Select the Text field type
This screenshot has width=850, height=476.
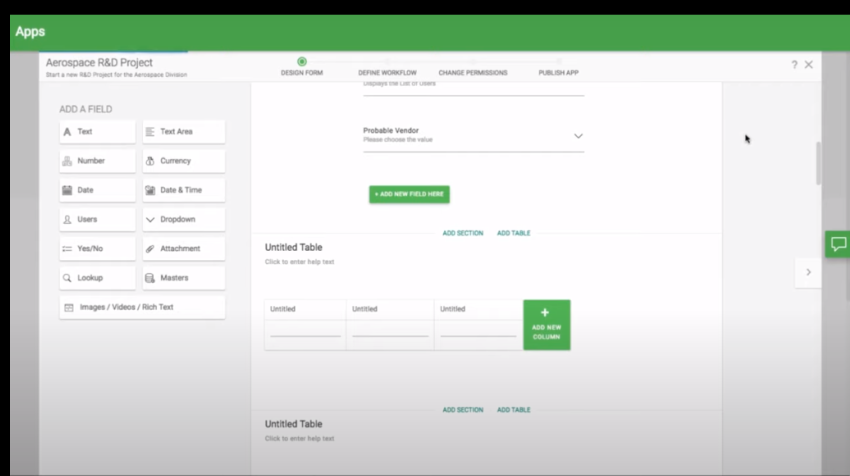coord(97,132)
